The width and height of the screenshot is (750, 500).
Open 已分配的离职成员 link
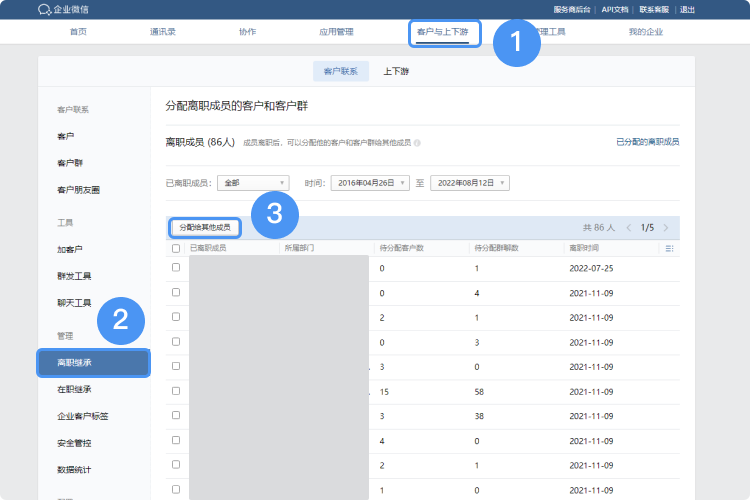point(647,142)
